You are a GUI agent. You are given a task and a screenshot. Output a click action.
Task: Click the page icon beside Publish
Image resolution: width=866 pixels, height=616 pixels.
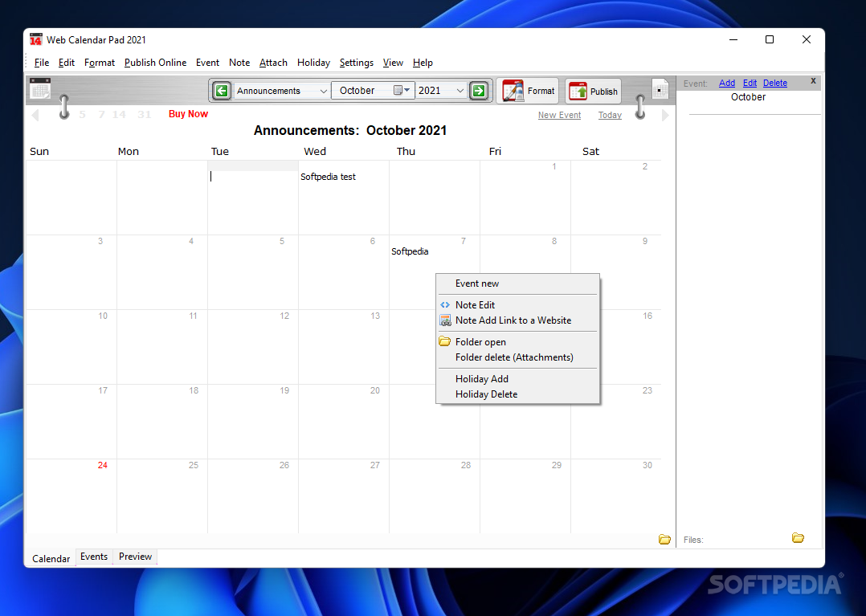(660, 89)
